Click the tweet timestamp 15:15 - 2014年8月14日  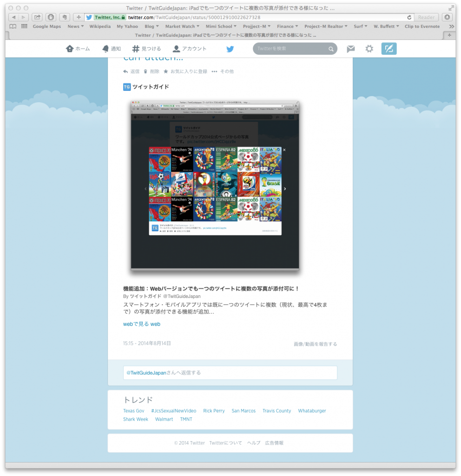[147, 344]
